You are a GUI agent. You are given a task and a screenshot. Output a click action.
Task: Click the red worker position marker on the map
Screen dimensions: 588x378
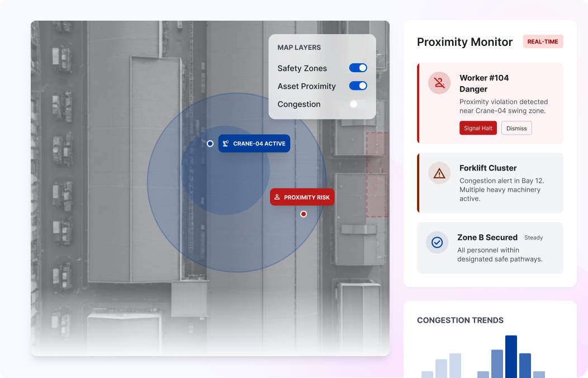point(303,214)
